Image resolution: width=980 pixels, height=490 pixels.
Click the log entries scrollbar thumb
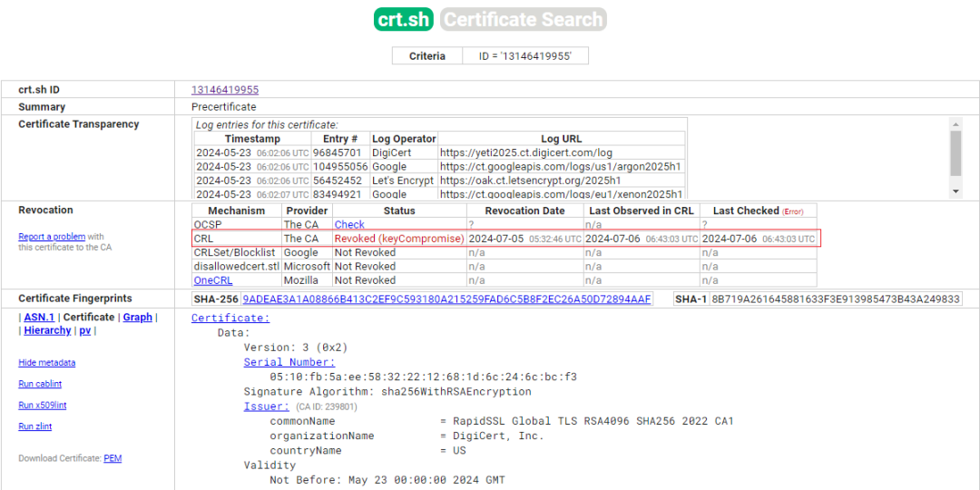tap(955, 153)
